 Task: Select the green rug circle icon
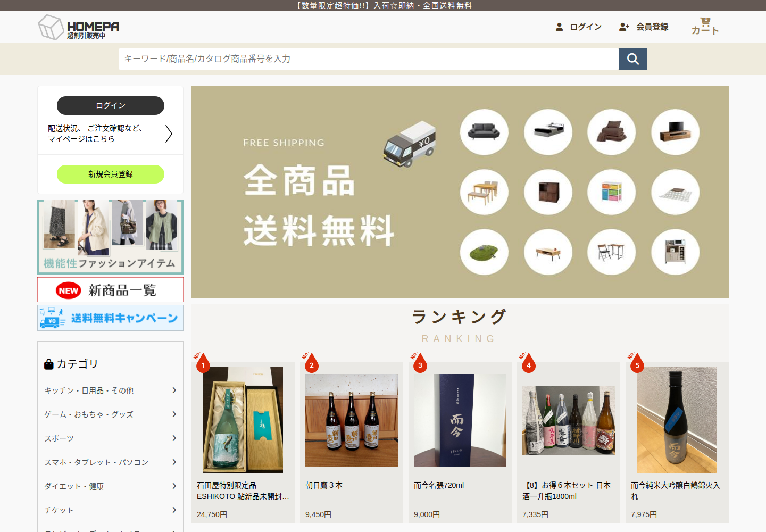(x=484, y=252)
